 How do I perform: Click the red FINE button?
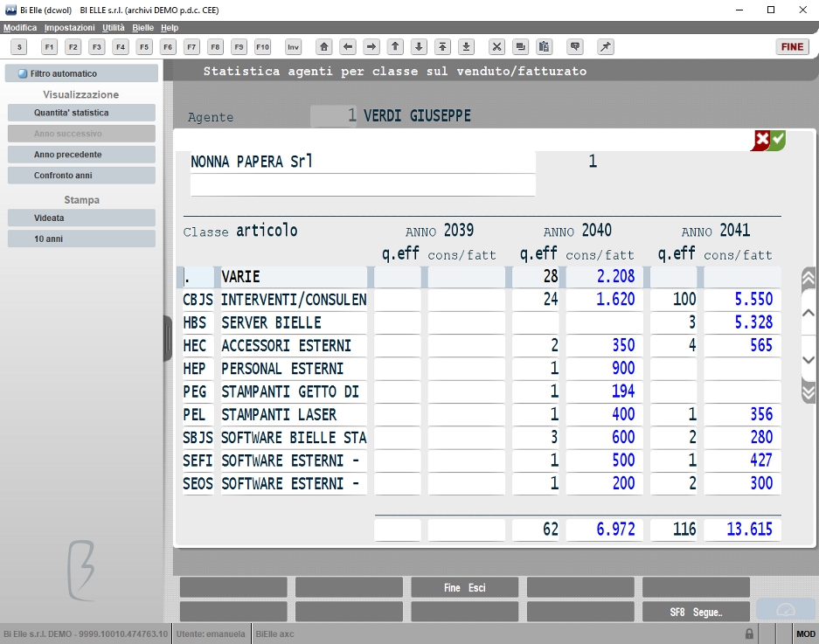tap(793, 47)
